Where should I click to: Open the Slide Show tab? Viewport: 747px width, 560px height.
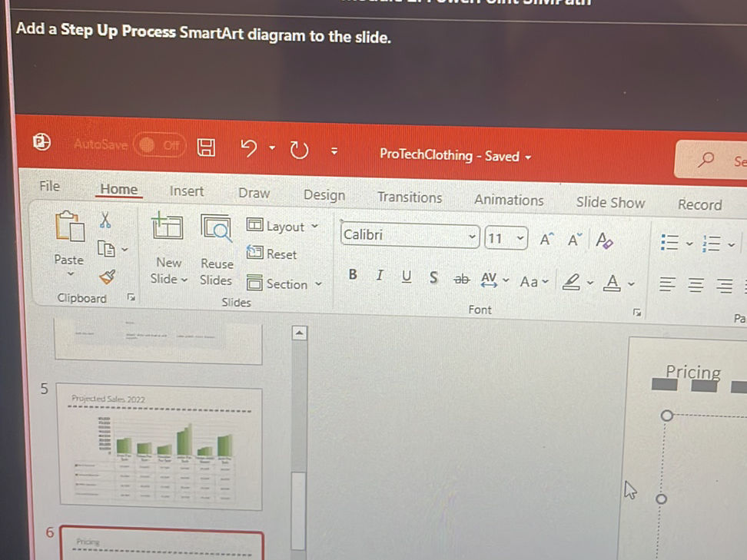point(610,202)
